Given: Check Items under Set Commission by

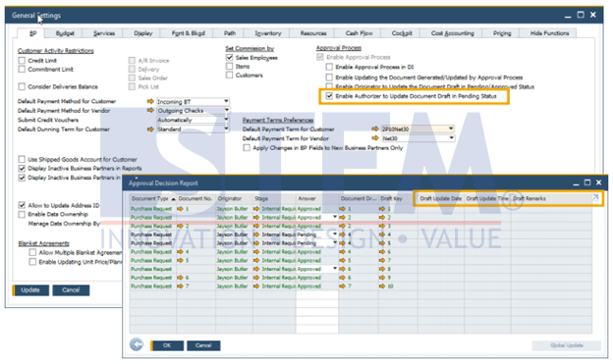Looking at the screenshot, I should pyautogui.click(x=230, y=67).
